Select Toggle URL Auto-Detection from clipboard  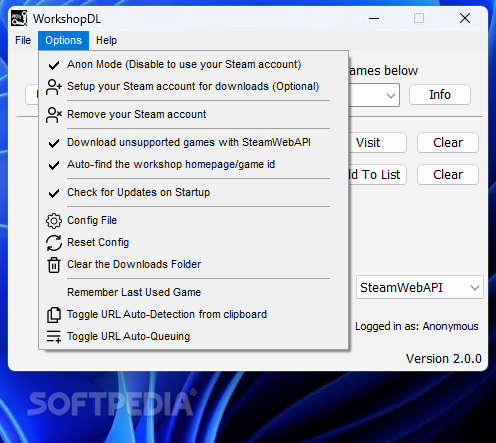coord(194,314)
